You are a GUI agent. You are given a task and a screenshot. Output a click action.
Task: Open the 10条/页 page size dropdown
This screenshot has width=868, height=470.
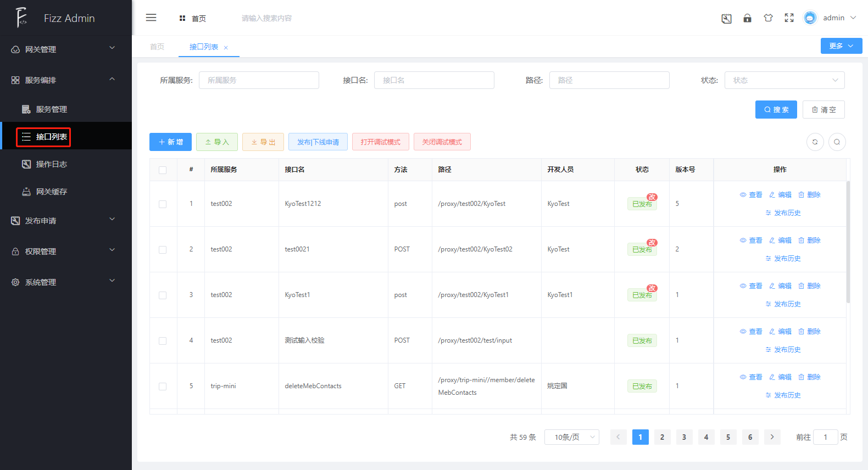pos(572,437)
